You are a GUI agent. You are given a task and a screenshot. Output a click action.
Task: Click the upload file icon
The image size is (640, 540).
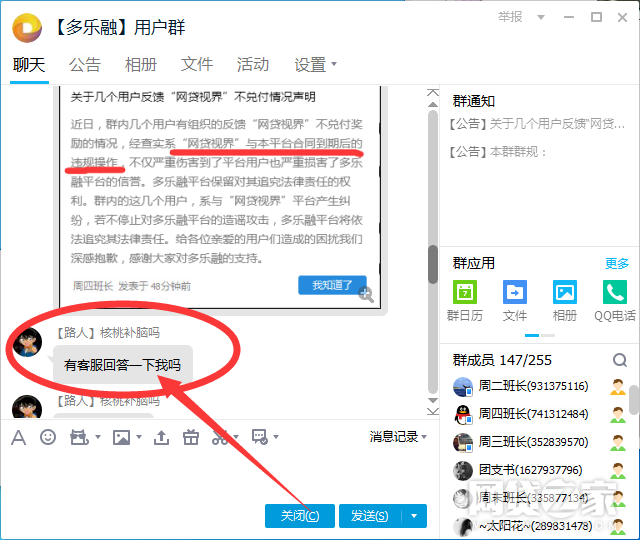click(x=161, y=437)
